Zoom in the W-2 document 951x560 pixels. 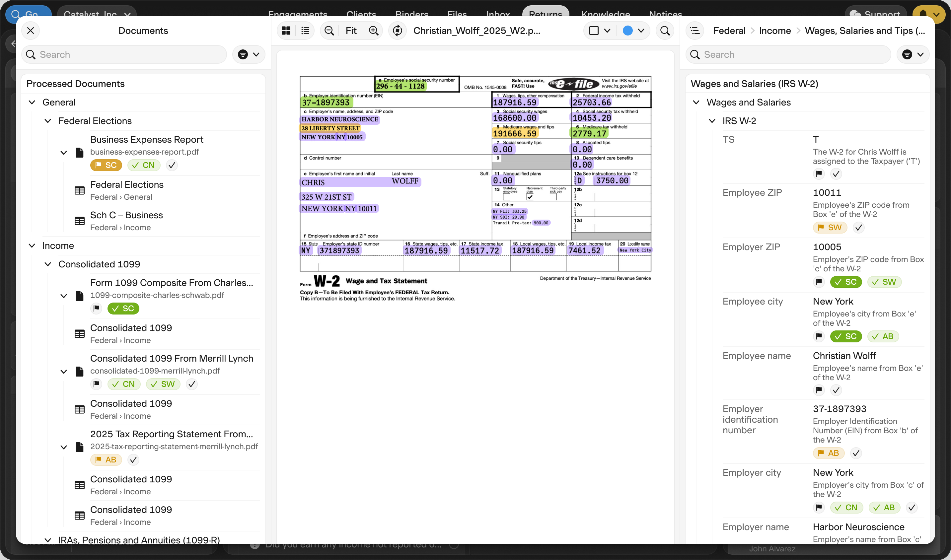coord(374,31)
